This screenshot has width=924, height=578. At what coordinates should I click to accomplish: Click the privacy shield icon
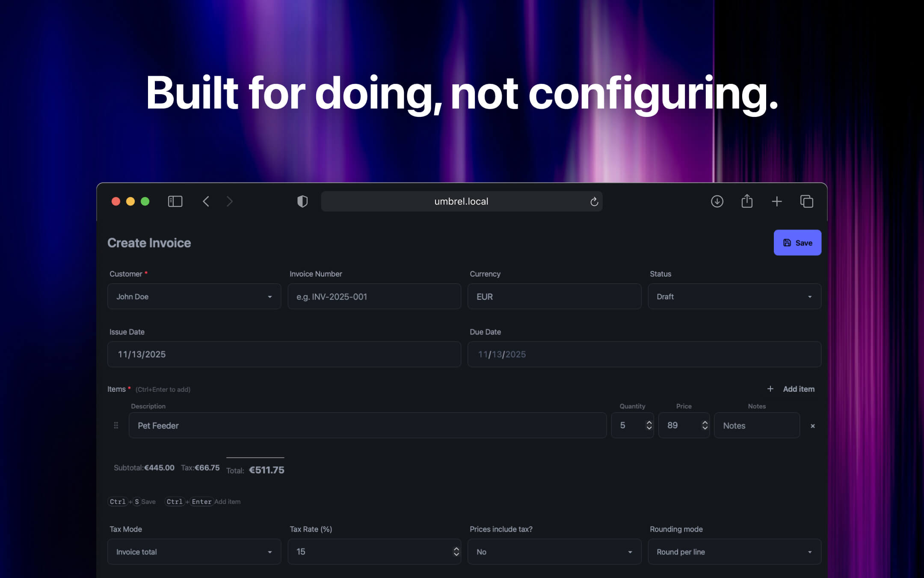click(302, 201)
